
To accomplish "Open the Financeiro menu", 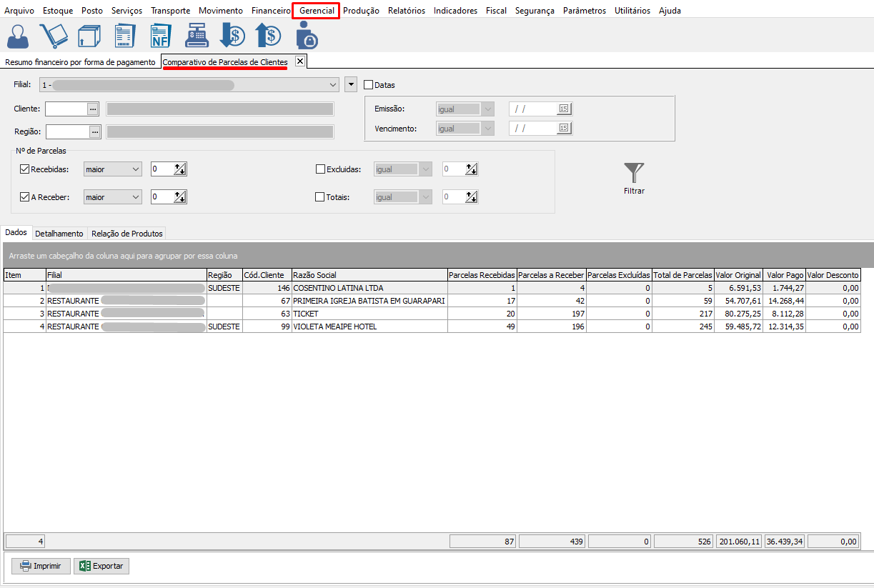I will pyautogui.click(x=271, y=11).
